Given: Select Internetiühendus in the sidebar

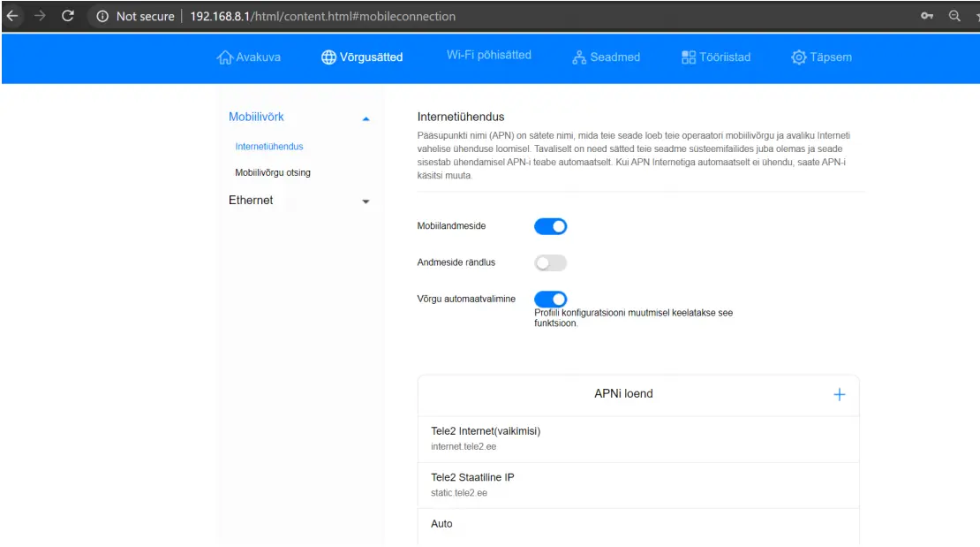Looking at the screenshot, I should (268, 147).
